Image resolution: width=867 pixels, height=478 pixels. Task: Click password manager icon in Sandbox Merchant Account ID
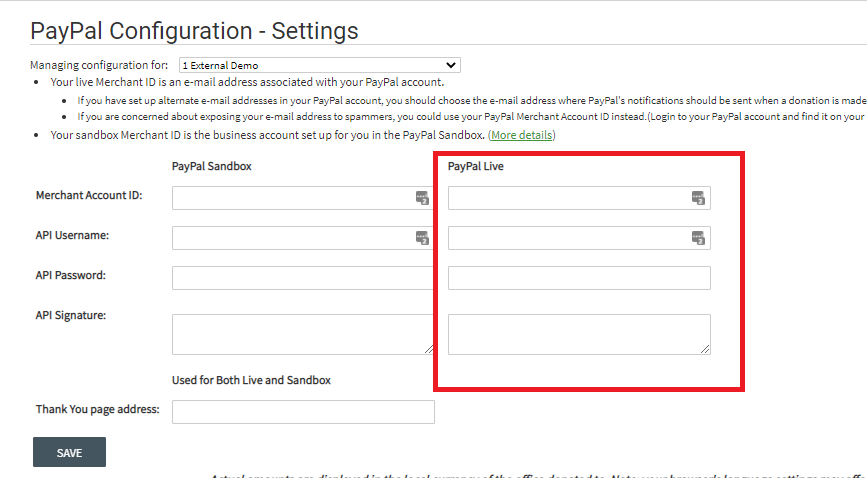(x=422, y=198)
